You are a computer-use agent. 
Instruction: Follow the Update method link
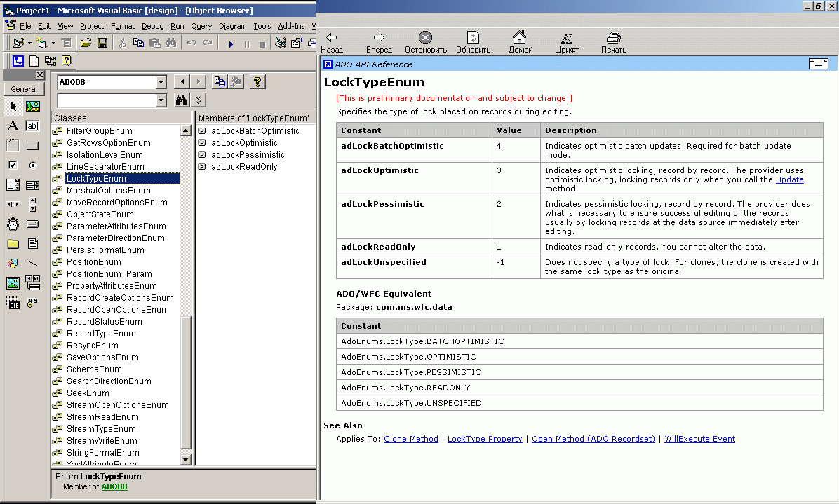789,179
